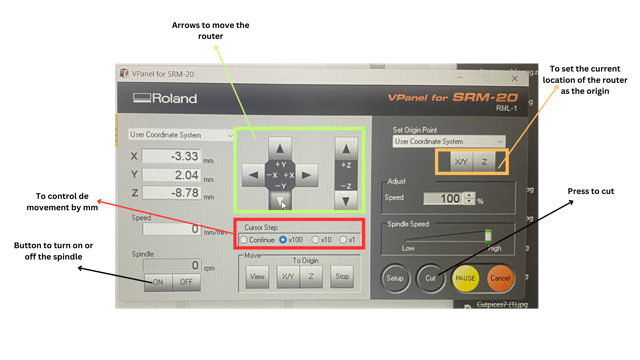
Task: Click the Cut button
Action: [x=430, y=278]
